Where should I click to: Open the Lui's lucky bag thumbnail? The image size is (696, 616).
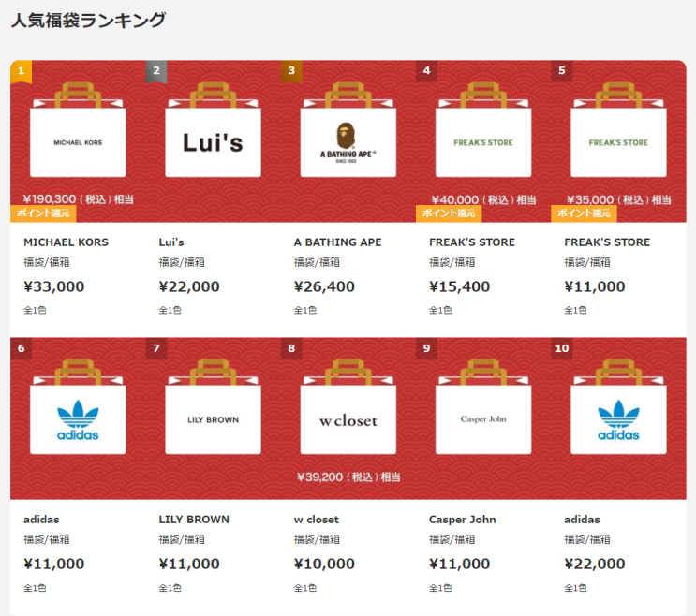[x=213, y=140]
